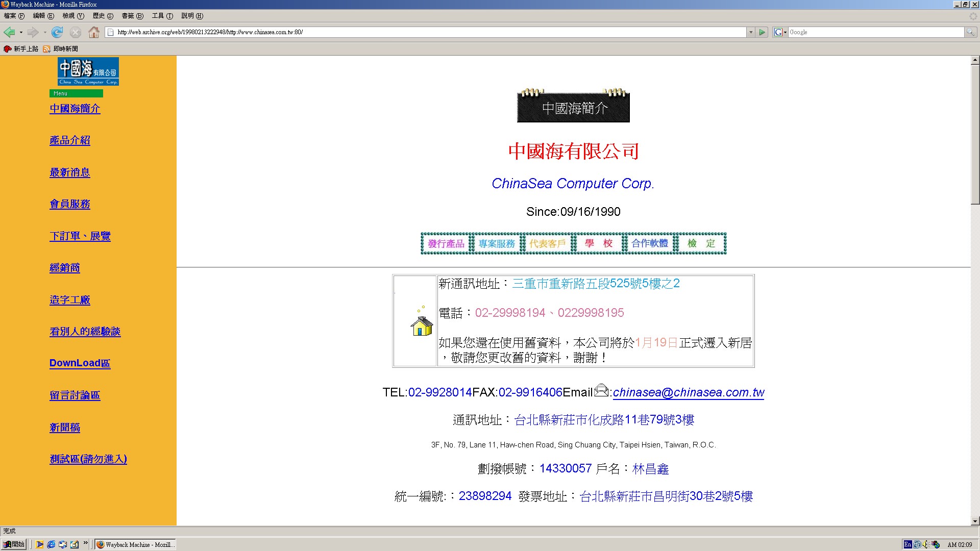Click the search magnifier icon
The image size is (980, 551).
tap(970, 32)
